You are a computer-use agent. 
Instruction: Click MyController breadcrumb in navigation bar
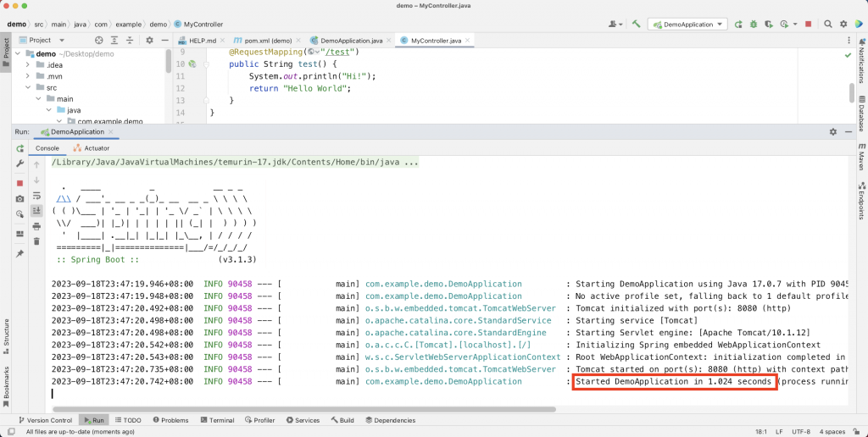click(198, 25)
